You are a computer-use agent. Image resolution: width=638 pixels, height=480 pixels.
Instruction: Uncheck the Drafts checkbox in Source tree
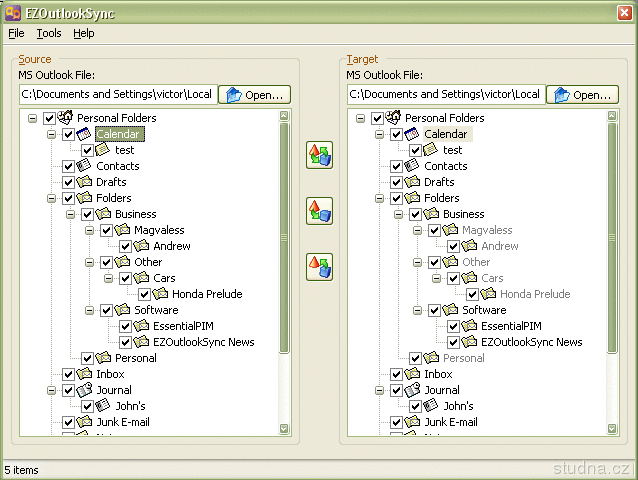[x=68, y=182]
